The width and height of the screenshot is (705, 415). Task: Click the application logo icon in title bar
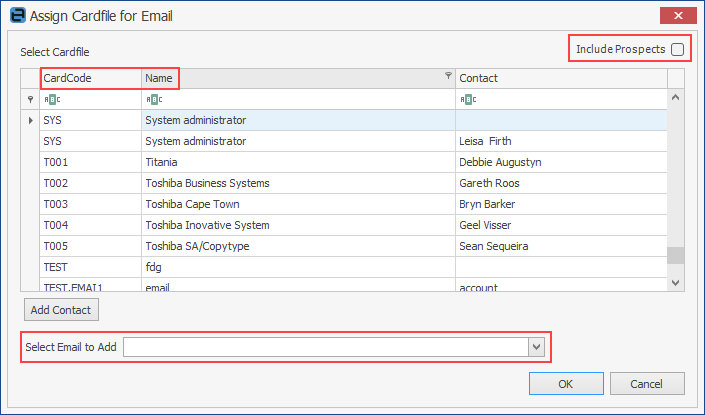[x=18, y=15]
